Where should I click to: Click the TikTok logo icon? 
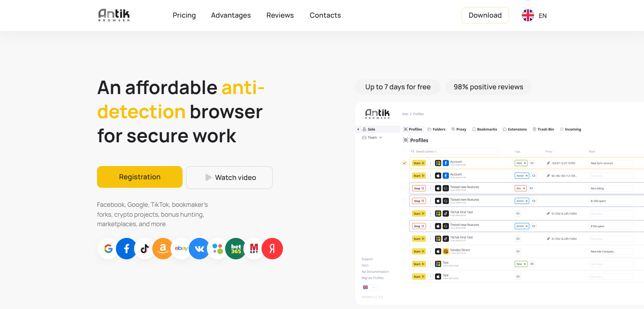click(x=145, y=249)
